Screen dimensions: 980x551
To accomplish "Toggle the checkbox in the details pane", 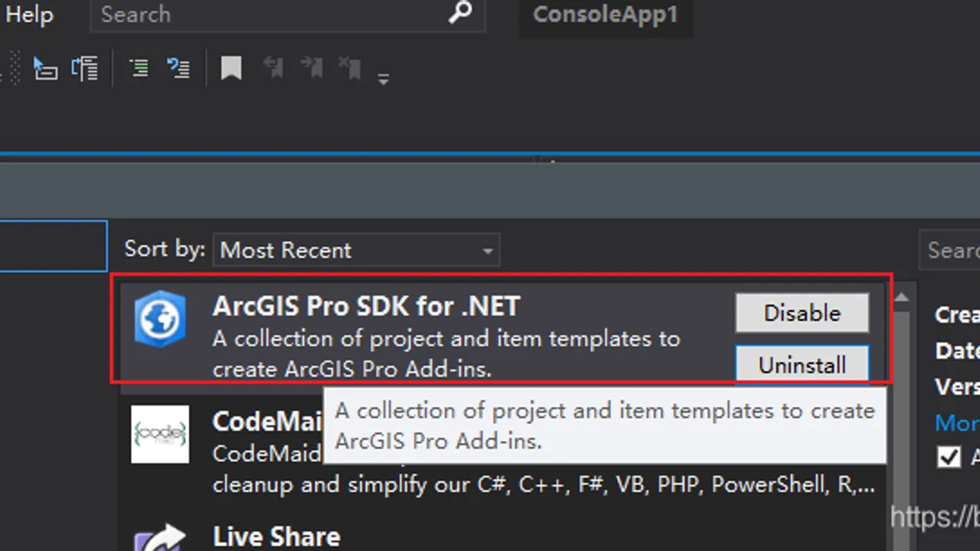I will click(949, 457).
